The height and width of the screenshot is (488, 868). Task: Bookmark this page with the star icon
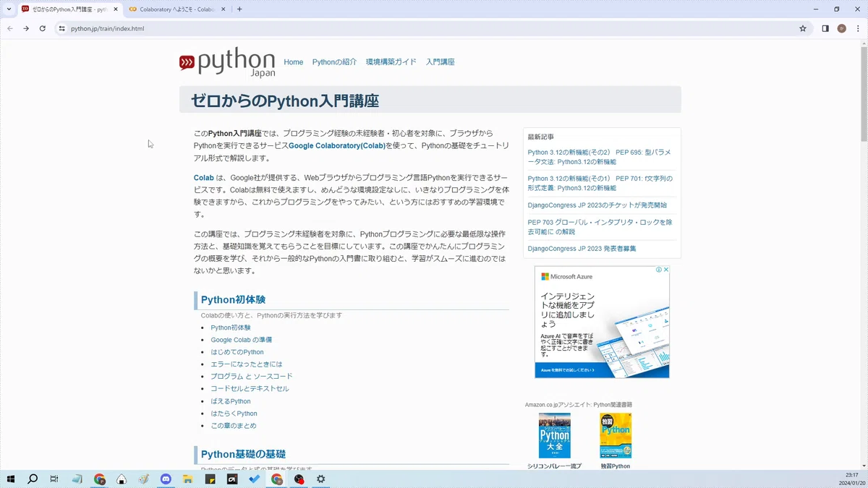point(803,28)
